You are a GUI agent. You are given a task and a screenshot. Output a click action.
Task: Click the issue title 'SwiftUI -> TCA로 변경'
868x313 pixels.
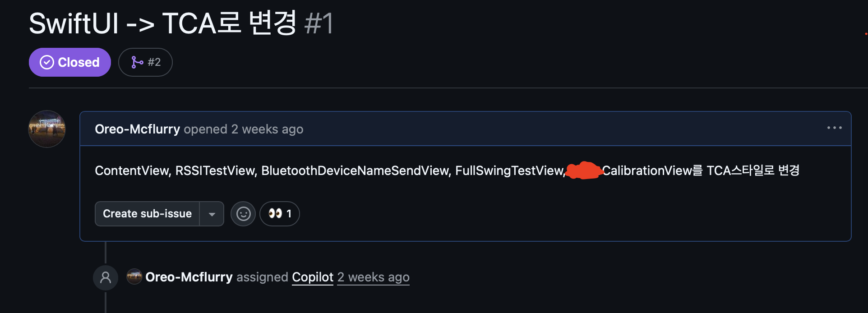163,23
